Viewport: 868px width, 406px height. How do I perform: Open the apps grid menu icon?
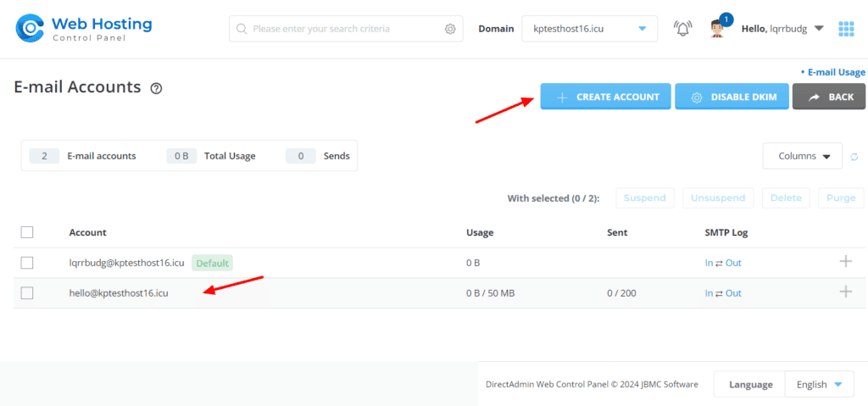847,29
